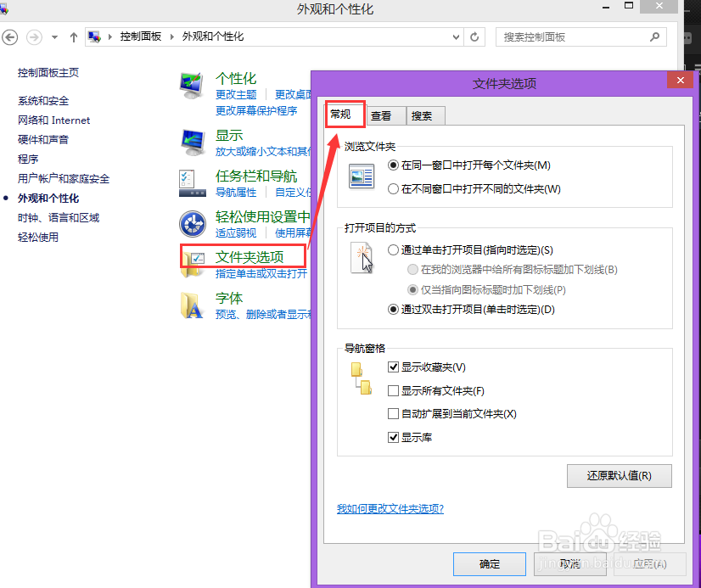Viewport: 701px width, 588px height.
Task: Click the 还原默认值(R) button
Action: (619, 476)
